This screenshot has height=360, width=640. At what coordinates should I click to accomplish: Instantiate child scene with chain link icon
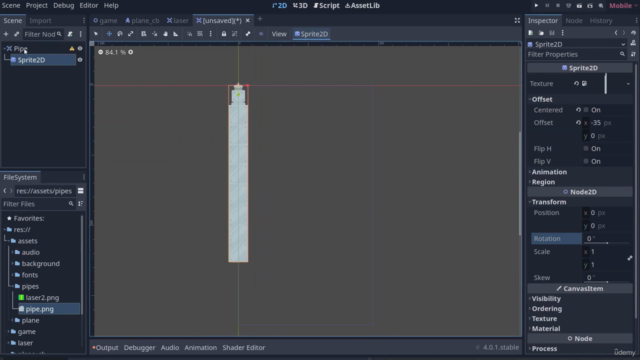click(x=16, y=34)
